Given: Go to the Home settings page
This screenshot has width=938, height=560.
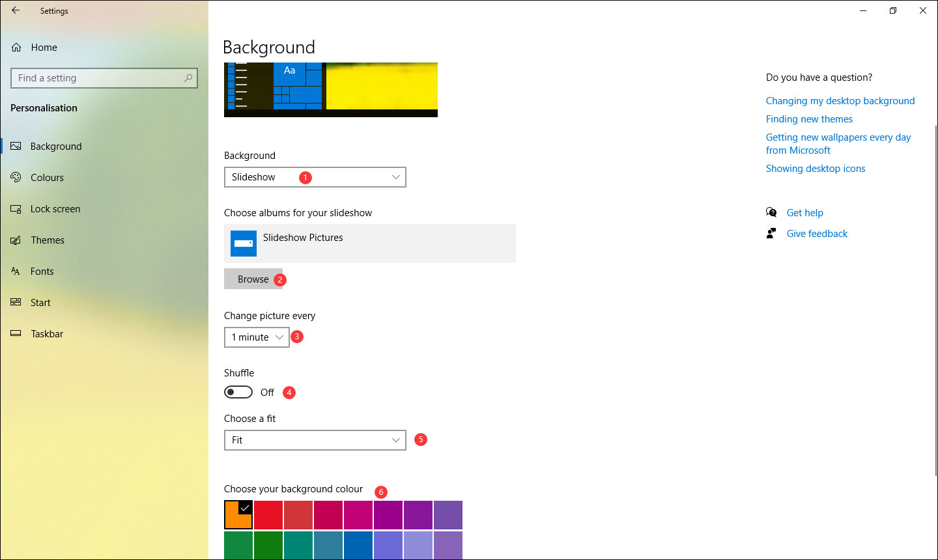Looking at the screenshot, I should coord(44,47).
